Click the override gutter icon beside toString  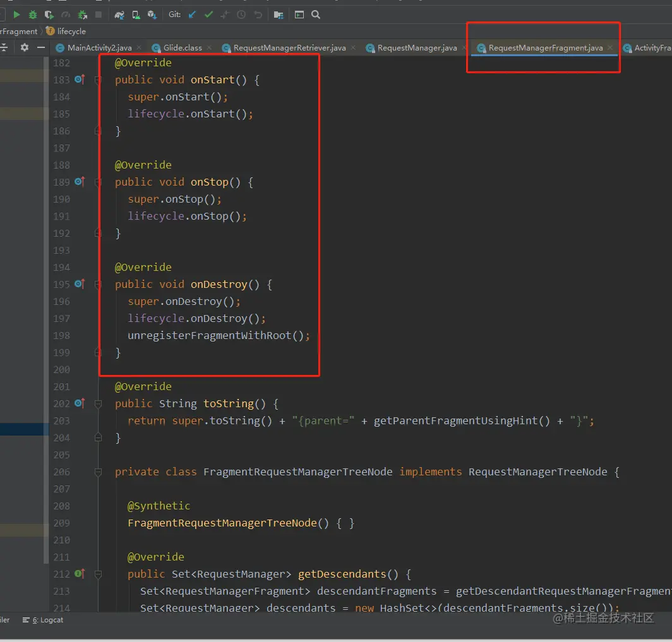point(80,403)
